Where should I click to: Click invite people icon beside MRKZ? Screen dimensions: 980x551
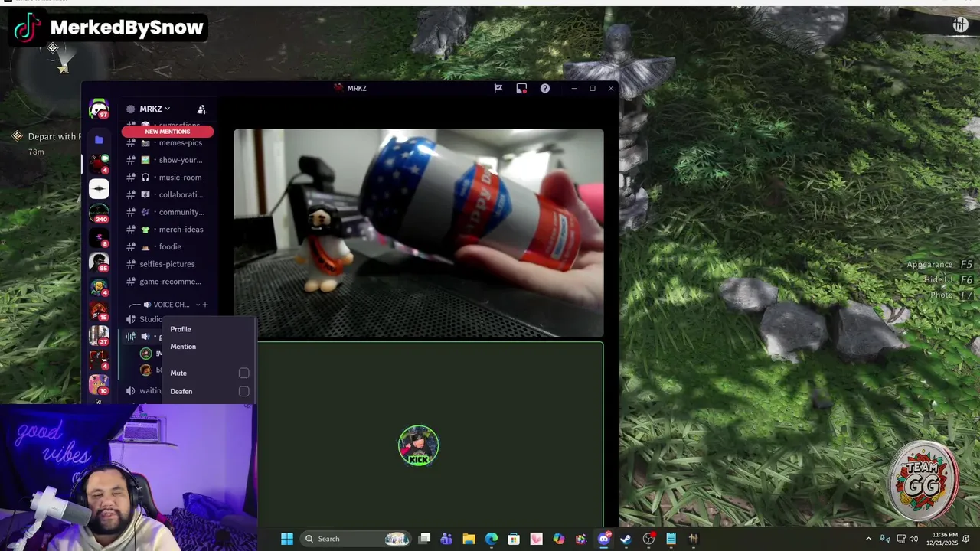201,109
